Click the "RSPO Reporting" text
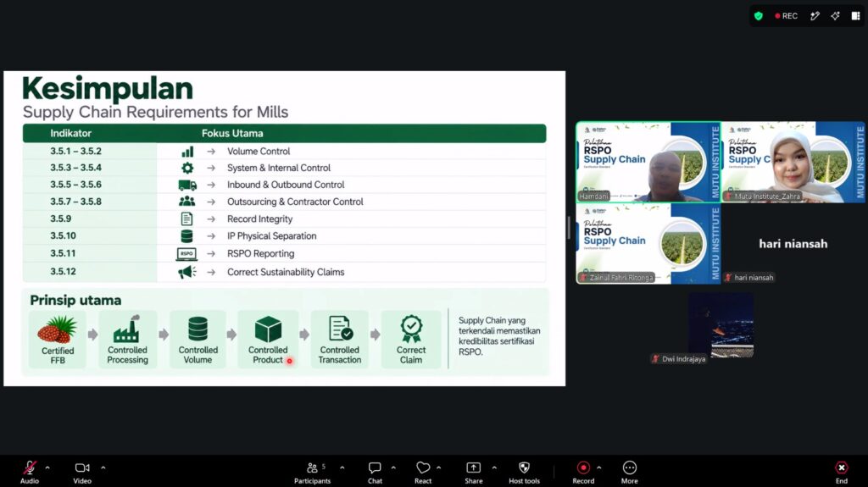Viewport: 868px width, 487px height. (261, 254)
